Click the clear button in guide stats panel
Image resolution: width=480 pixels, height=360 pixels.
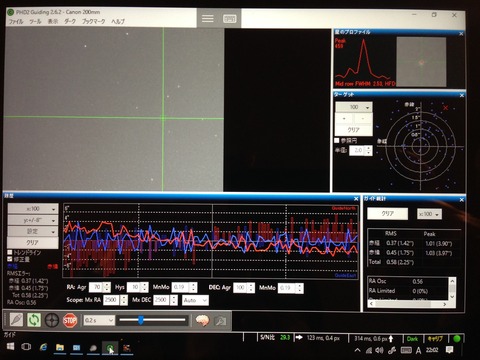click(387, 213)
